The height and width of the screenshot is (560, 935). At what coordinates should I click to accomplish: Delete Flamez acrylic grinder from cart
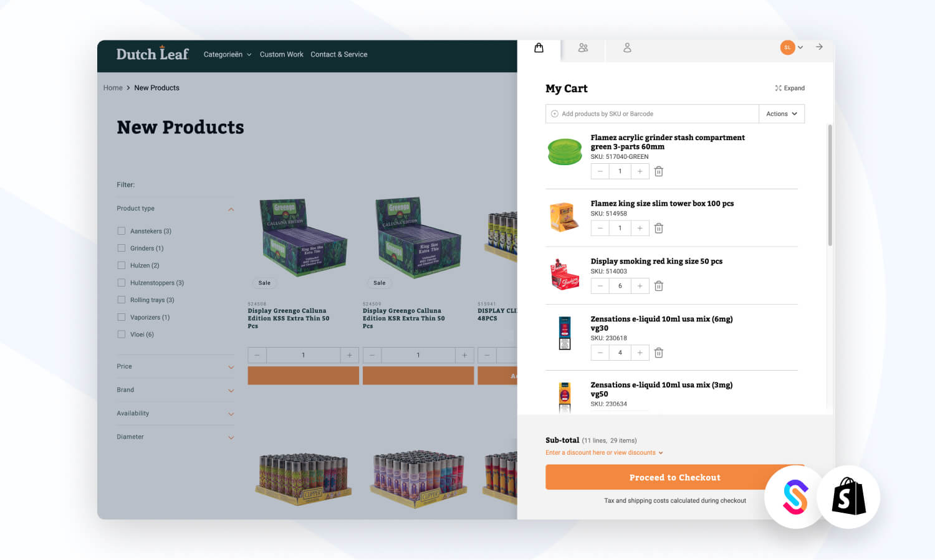click(x=659, y=171)
